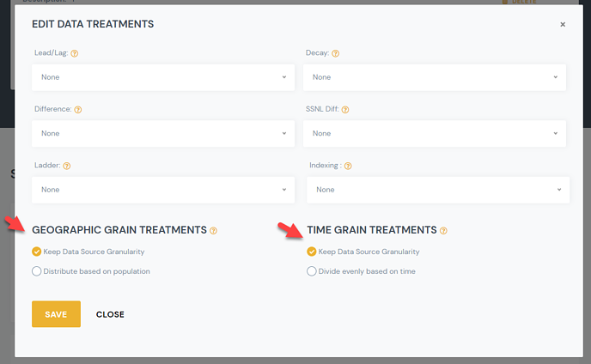Click the Decay help icon

pyautogui.click(x=335, y=53)
